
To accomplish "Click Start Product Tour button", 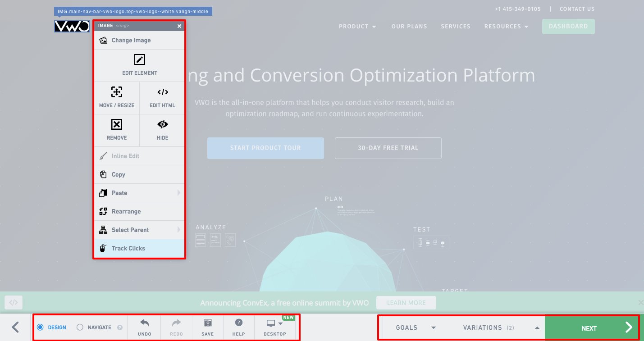I will click(x=265, y=148).
